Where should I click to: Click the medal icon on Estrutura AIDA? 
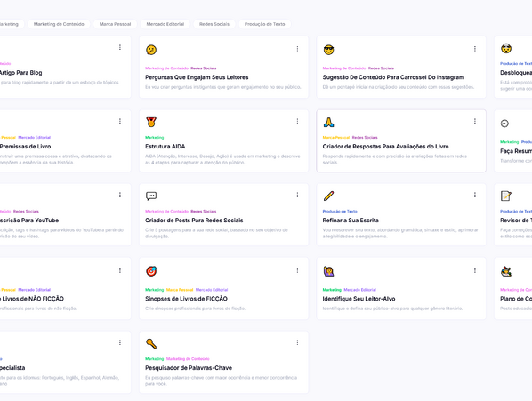(x=151, y=122)
